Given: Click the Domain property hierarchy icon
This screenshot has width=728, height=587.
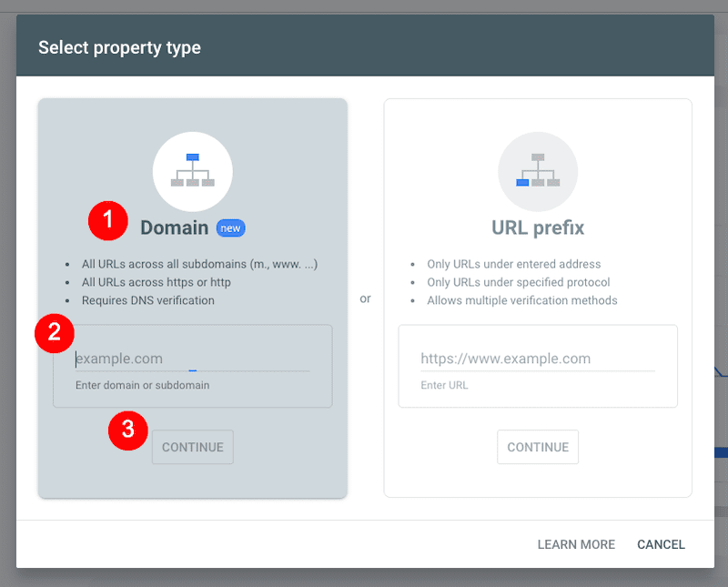Looking at the screenshot, I should click(193, 171).
